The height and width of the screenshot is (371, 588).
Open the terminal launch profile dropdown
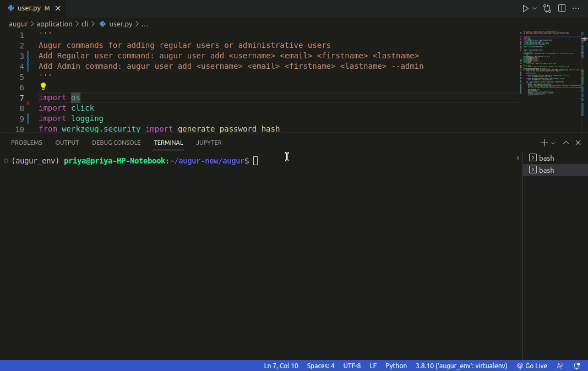(x=553, y=143)
